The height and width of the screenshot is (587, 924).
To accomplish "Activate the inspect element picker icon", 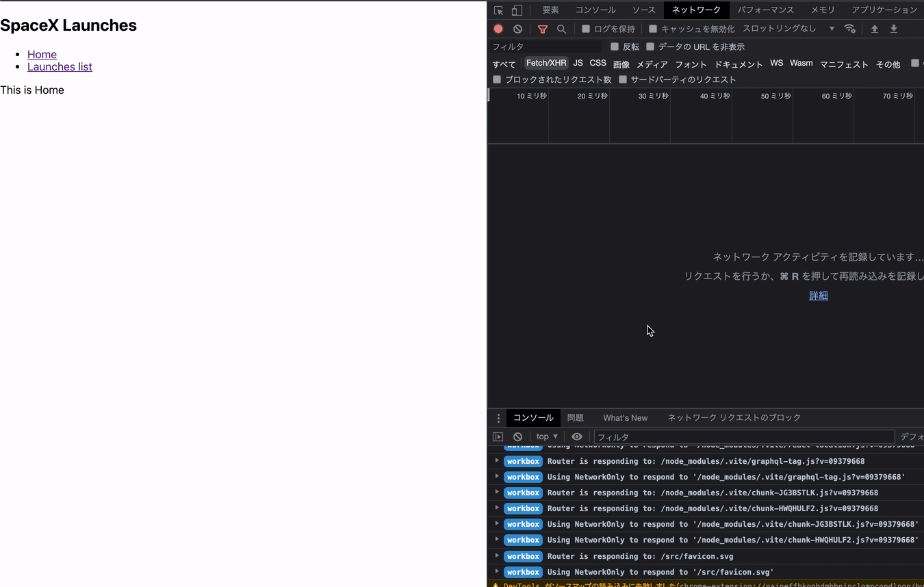I will coord(498,10).
